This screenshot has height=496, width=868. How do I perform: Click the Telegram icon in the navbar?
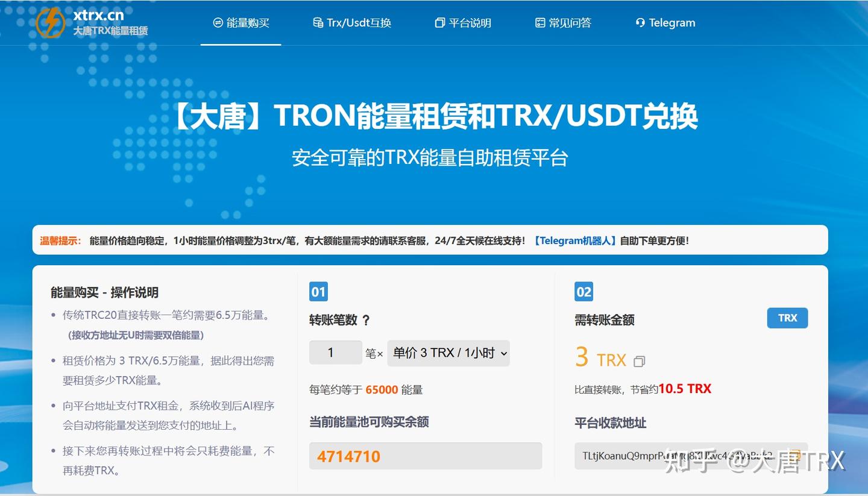coord(640,22)
